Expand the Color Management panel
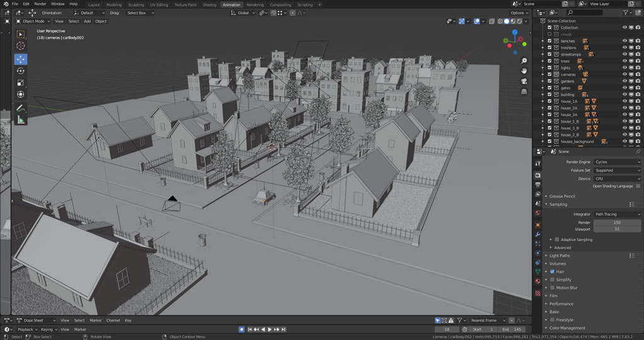Viewport: 644px width, 340px height. (x=567, y=328)
